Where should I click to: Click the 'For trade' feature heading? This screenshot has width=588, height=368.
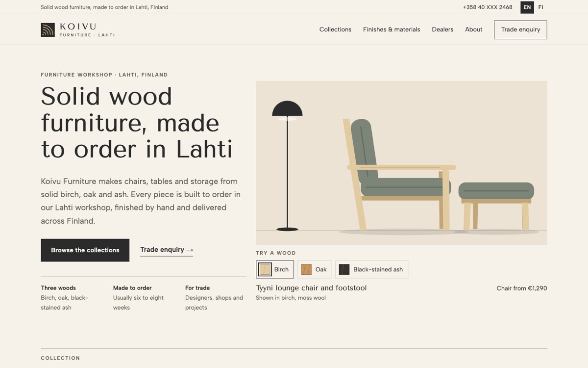[197, 288]
